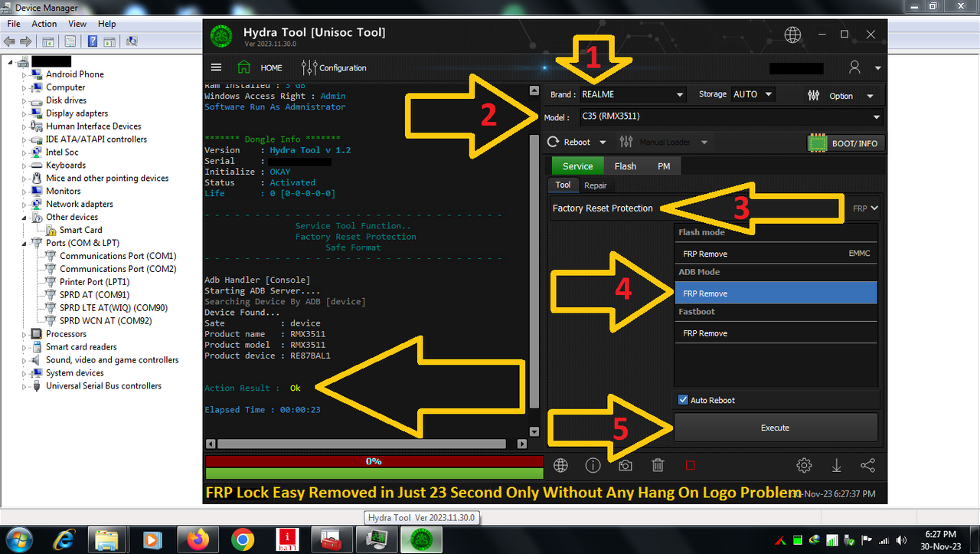Expand the Disk drives node

(24, 101)
